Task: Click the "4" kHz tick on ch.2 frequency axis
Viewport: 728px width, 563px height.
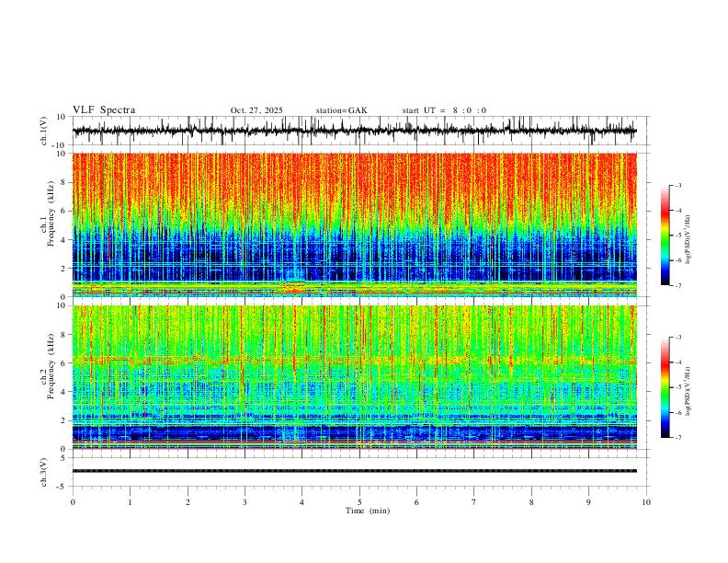Action: 64,392
